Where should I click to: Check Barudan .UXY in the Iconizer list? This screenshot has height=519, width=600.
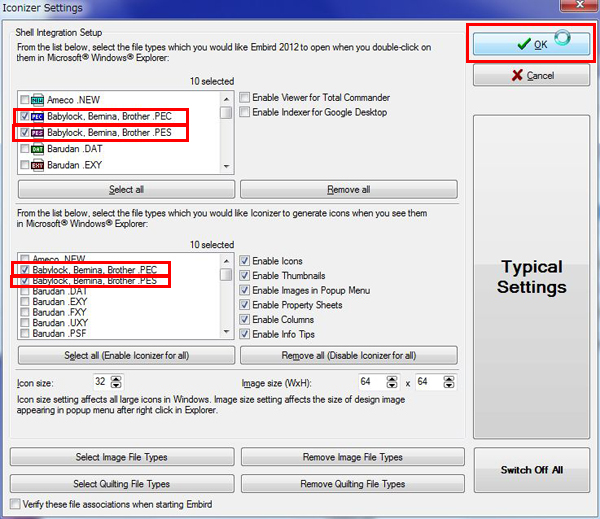point(24,323)
